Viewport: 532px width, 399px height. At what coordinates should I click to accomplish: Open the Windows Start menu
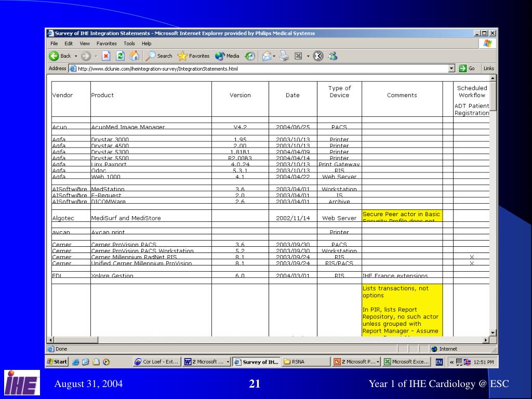57,362
